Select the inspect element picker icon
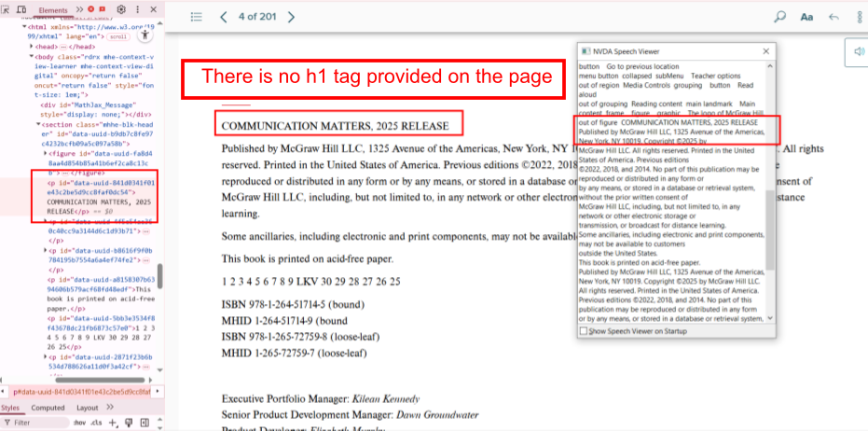 point(7,9)
